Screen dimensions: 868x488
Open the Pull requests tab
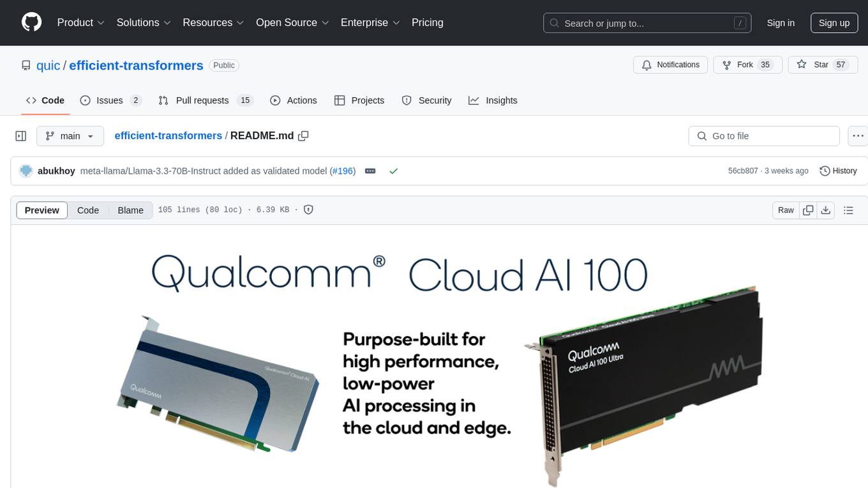coord(206,100)
